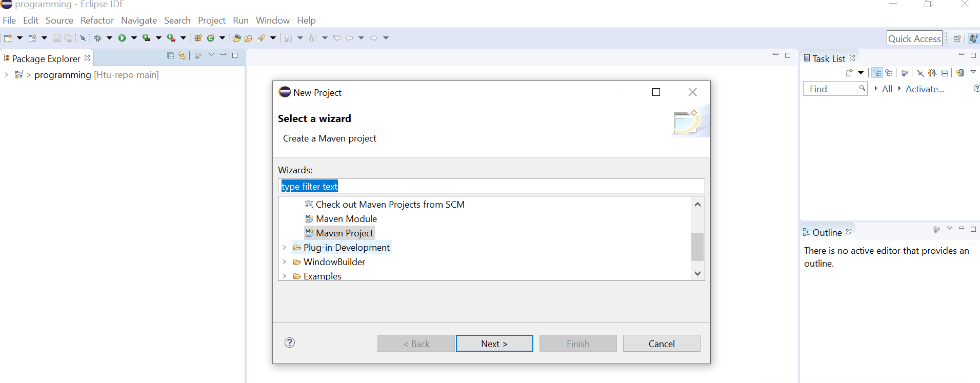980x383 pixels.
Task: Collapse All in Package Explorer
Action: click(x=171, y=55)
